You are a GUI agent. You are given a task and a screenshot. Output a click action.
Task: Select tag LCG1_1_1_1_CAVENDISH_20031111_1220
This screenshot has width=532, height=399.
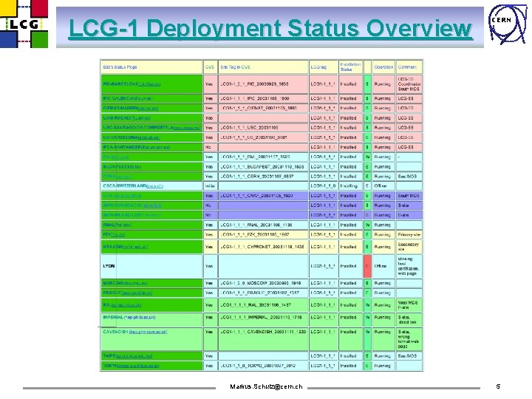263,332
